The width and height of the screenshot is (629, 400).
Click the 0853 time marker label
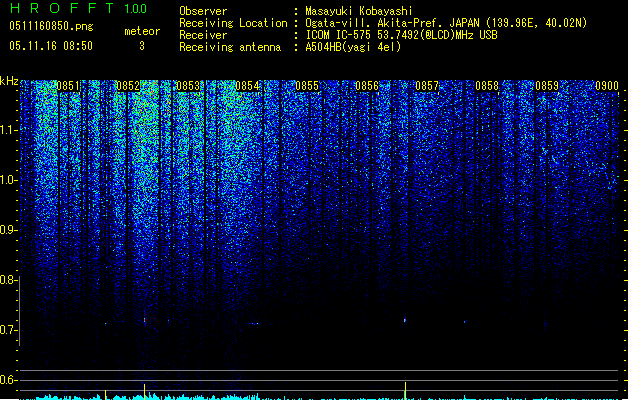[x=188, y=86]
